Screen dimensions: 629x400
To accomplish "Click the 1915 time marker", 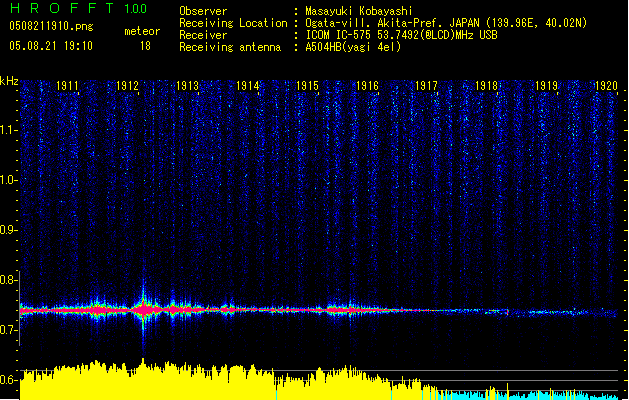I will tap(307, 86).
